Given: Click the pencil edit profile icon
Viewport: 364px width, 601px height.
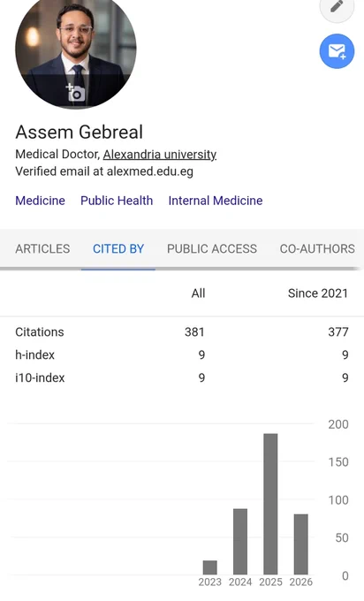Looking at the screenshot, I should click(x=337, y=6).
